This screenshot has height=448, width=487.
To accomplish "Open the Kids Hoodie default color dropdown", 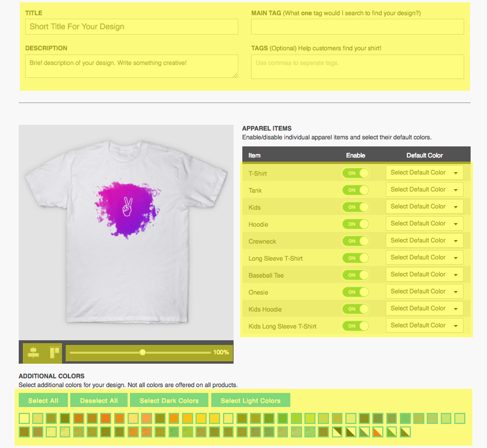I will pos(424,309).
